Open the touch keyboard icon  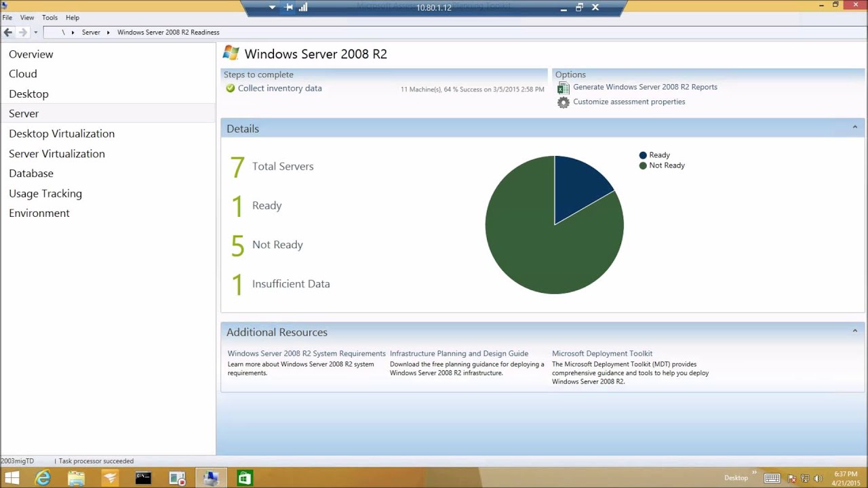click(x=772, y=478)
